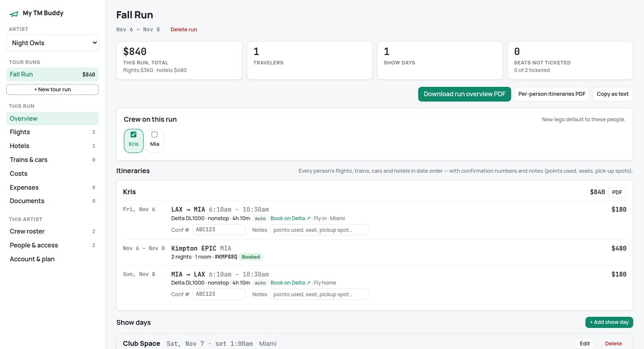Click PDF button for Kris itinerary
Viewport: 644px width, 349px height.
click(617, 192)
